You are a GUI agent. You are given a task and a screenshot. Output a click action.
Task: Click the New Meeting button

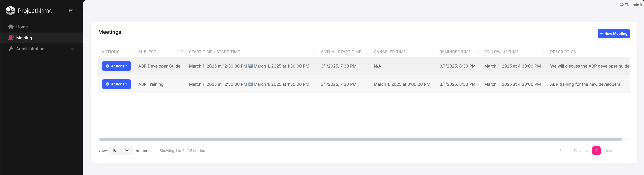coord(613,34)
